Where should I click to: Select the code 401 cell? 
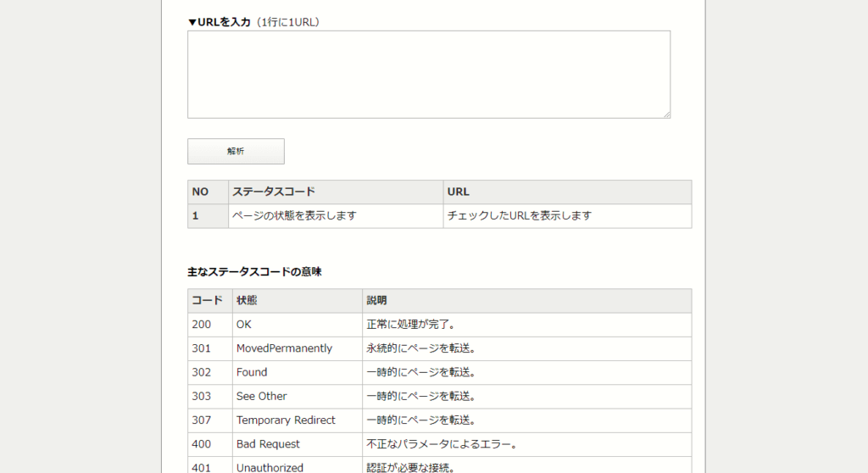tap(210, 465)
